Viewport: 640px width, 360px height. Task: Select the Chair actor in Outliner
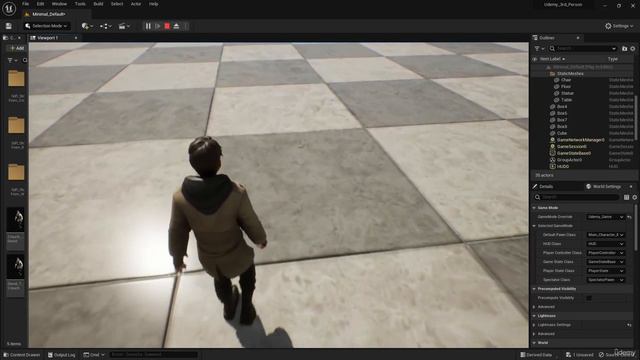pyautogui.click(x=566, y=80)
